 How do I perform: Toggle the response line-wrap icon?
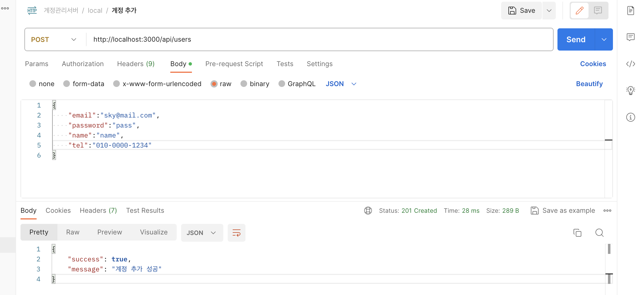click(237, 233)
